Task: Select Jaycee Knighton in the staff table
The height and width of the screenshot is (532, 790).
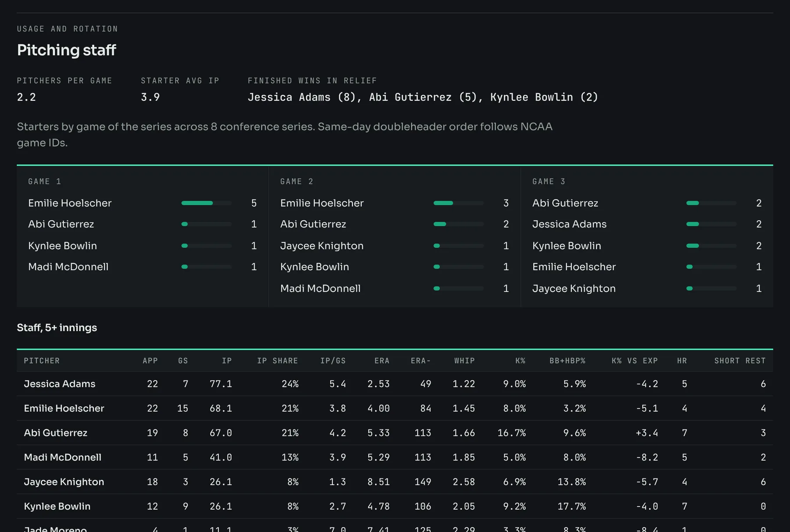Action: coord(64,482)
